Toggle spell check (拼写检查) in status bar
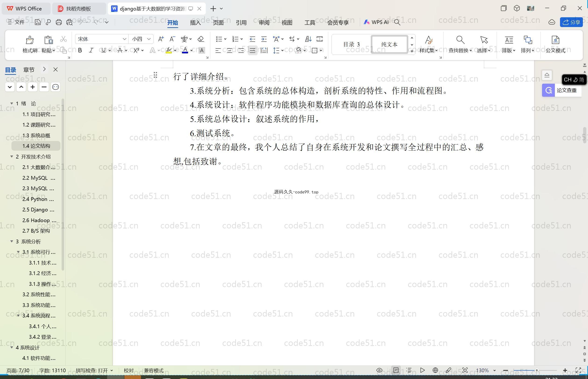This screenshot has height=379, width=588. point(94,370)
